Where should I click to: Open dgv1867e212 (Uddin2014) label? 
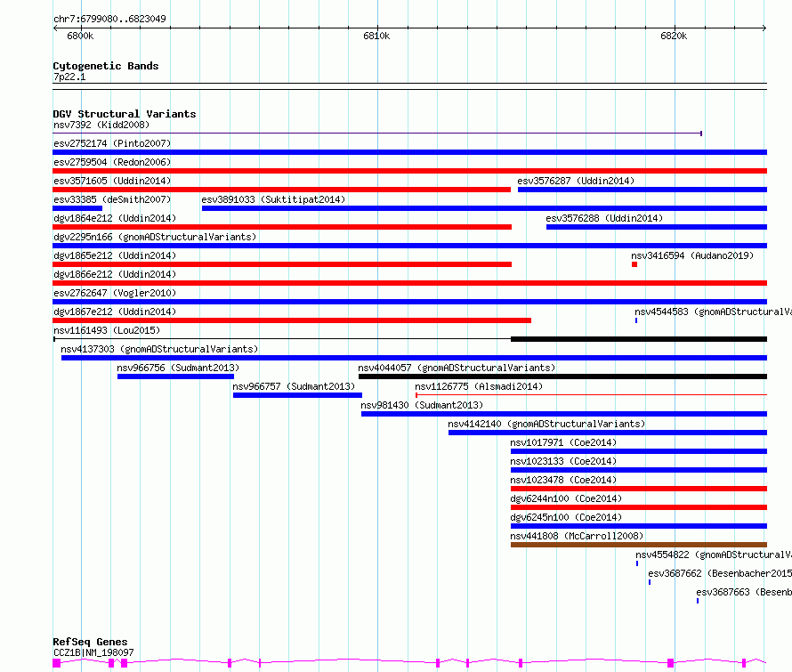pyautogui.click(x=115, y=312)
